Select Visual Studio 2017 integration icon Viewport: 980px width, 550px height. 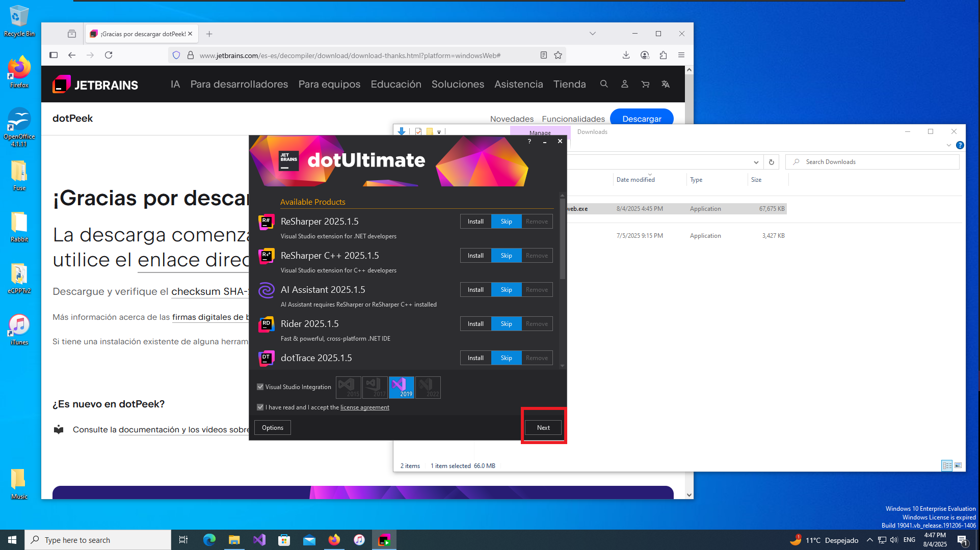pyautogui.click(x=375, y=388)
